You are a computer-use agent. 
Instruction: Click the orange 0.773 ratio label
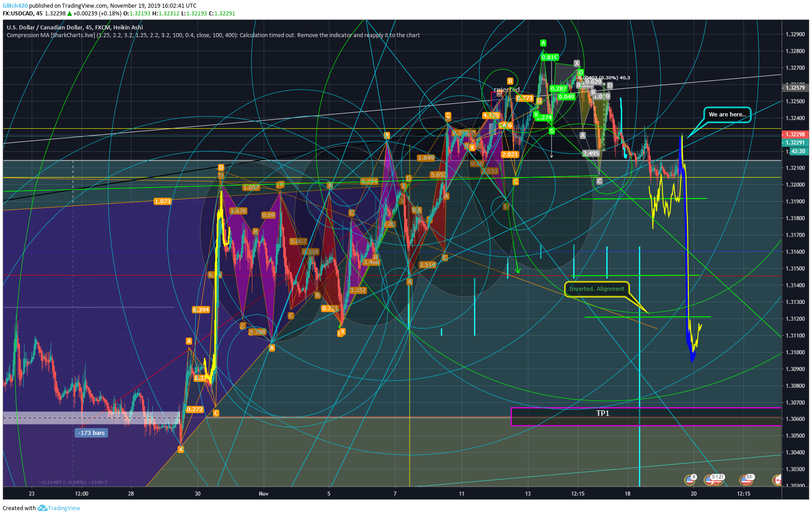point(525,98)
